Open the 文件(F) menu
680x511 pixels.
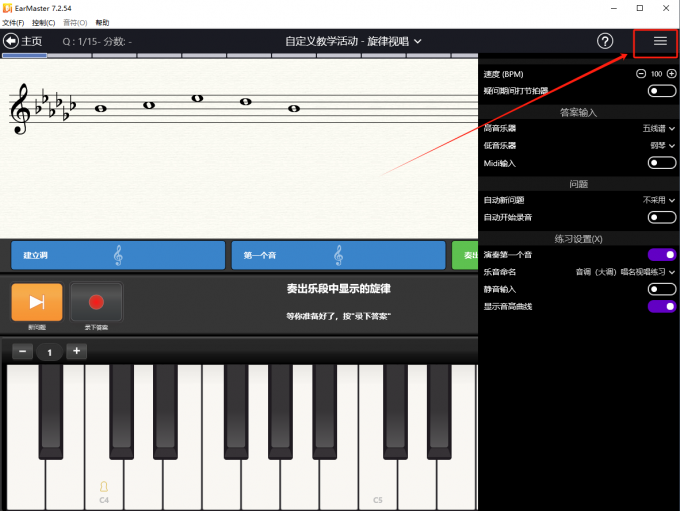coord(13,22)
